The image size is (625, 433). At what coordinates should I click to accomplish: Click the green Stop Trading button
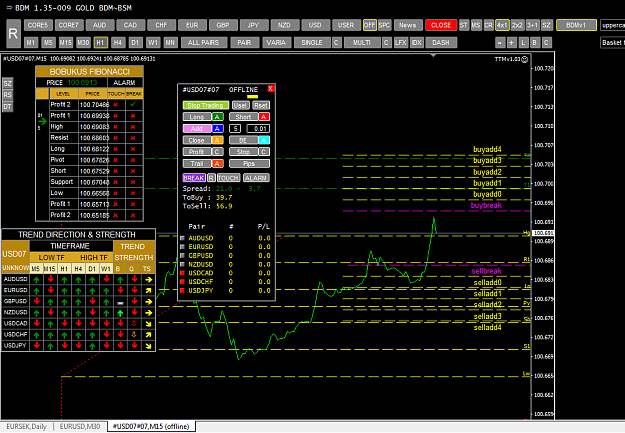click(x=206, y=105)
